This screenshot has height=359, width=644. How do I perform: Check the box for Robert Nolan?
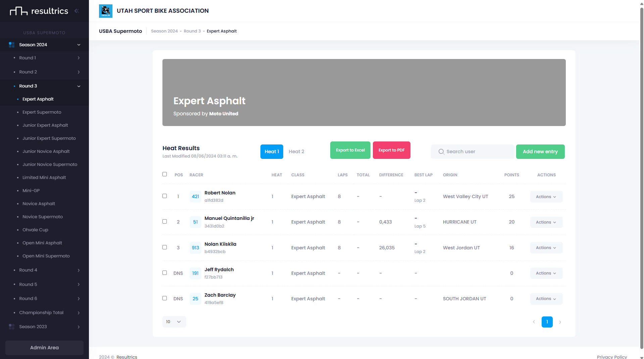[x=164, y=196]
